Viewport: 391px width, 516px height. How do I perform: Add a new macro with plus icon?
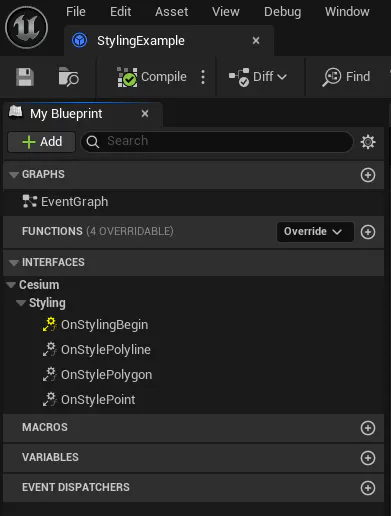pyautogui.click(x=368, y=428)
